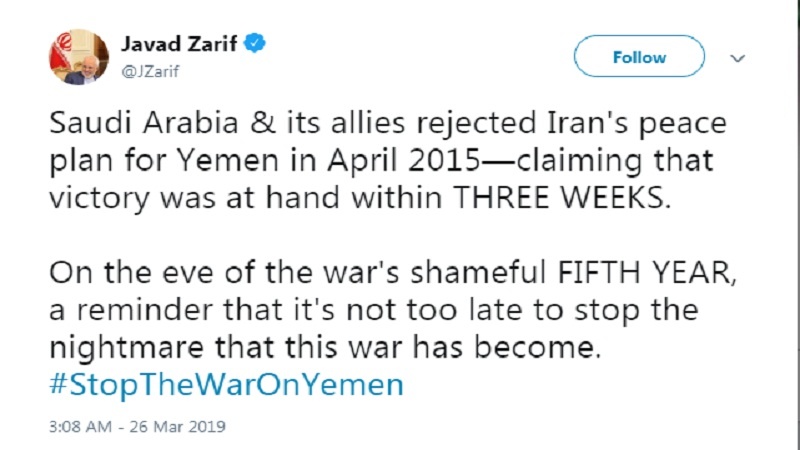Click the word "nightmare" in the tweet
The image size is (800, 450).
[x=102, y=351]
